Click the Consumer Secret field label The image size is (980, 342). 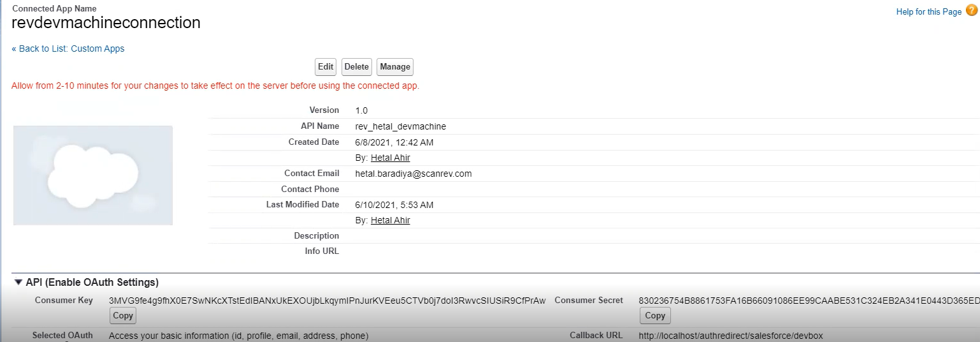pyautogui.click(x=589, y=301)
